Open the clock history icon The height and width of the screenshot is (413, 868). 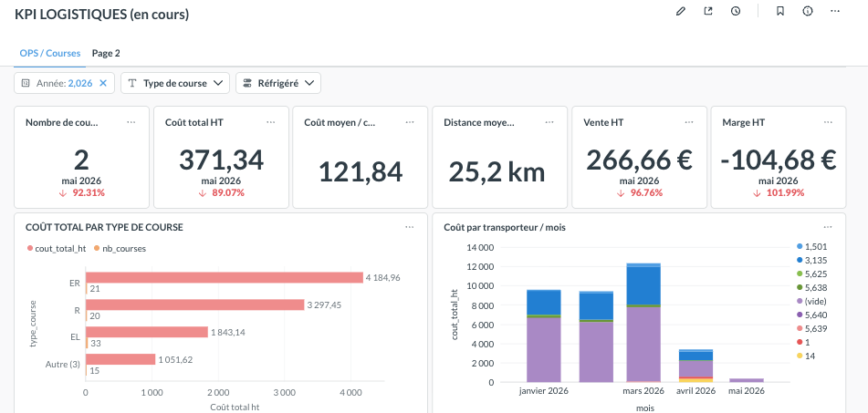(735, 11)
